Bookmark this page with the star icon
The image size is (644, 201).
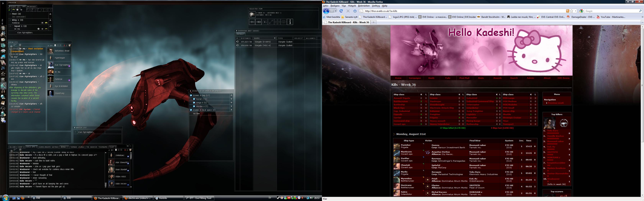pyautogui.click(x=572, y=11)
